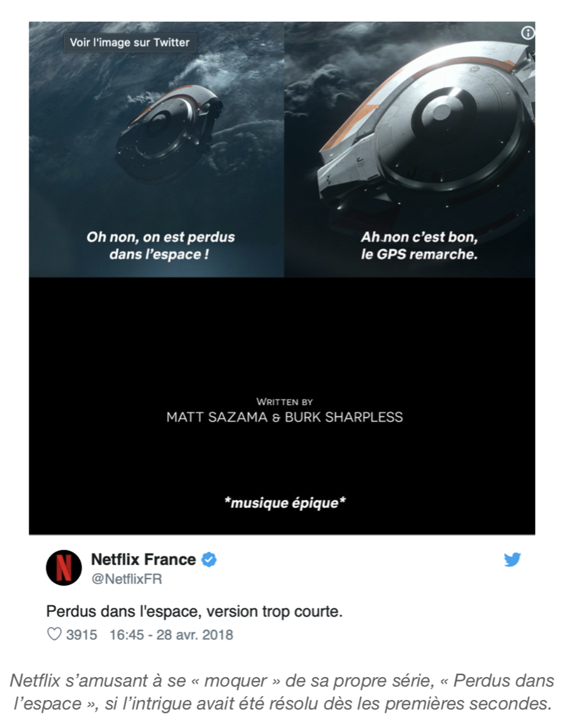Viewport: 577px width, 728px height.
Task: Click the '*musique épique*' caption
Action: [x=285, y=503]
